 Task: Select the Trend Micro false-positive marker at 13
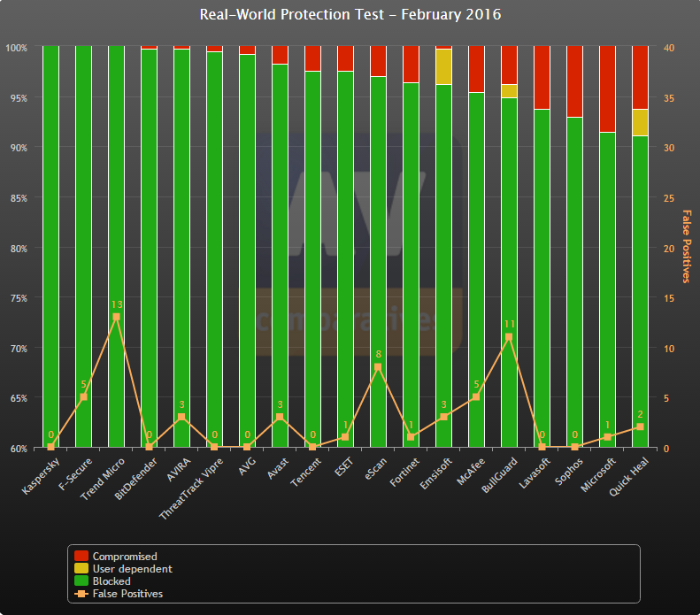pyautogui.click(x=116, y=317)
